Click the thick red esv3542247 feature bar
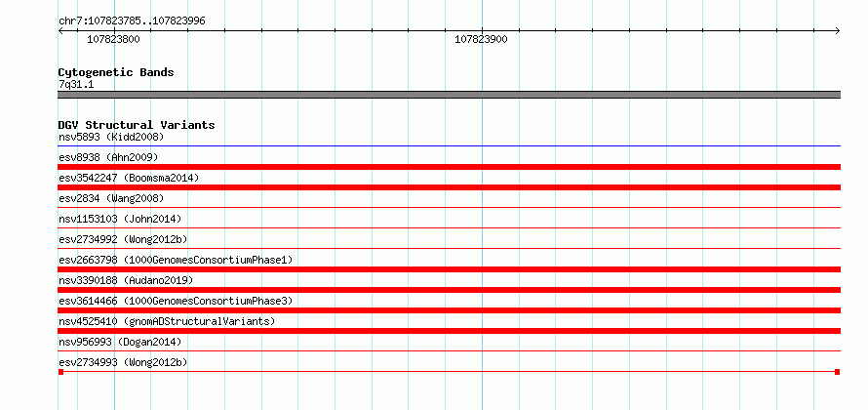The image size is (868, 410). coord(450,187)
